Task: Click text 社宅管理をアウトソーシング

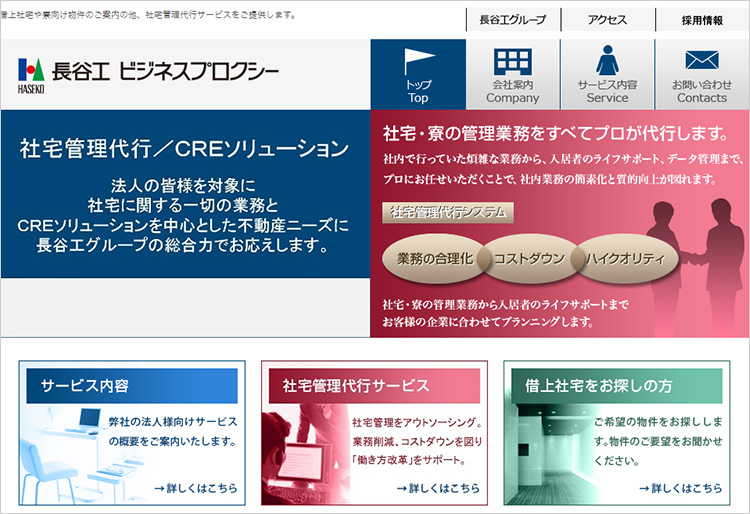Action: point(417,422)
